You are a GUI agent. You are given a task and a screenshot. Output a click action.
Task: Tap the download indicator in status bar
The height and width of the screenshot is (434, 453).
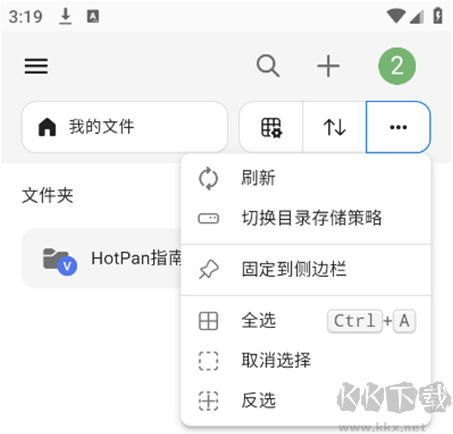(65, 16)
